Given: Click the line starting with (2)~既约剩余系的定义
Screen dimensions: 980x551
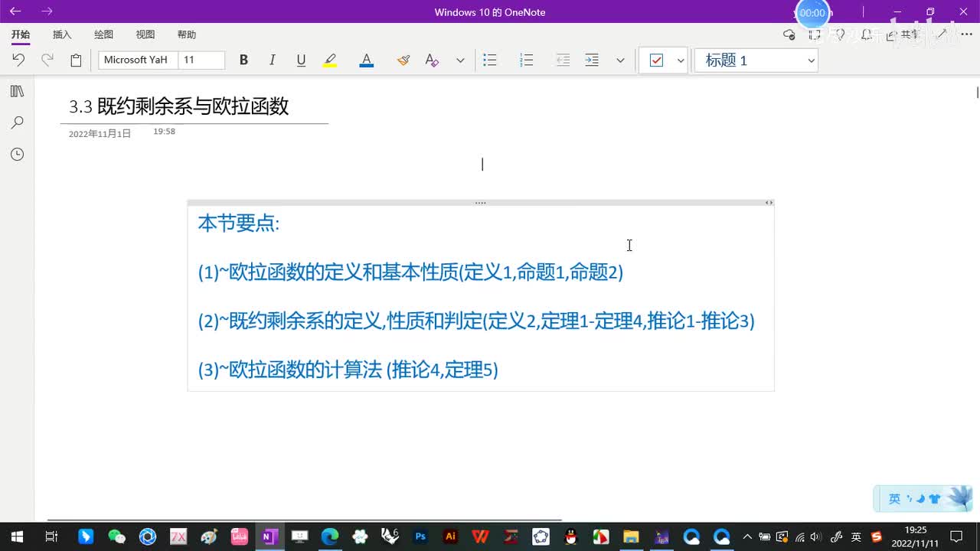Looking at the screenshot, I should click(476, 321).
